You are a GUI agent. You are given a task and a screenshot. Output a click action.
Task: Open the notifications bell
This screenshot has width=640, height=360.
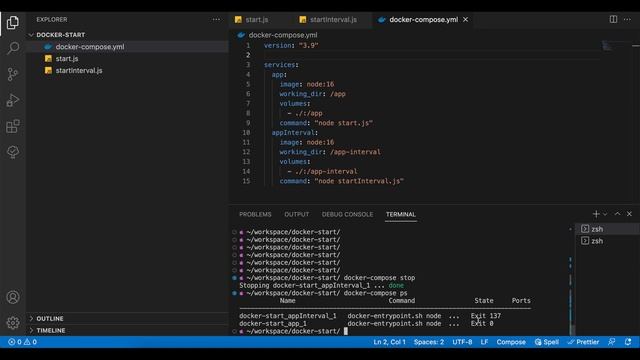click(x=628, y=342)
